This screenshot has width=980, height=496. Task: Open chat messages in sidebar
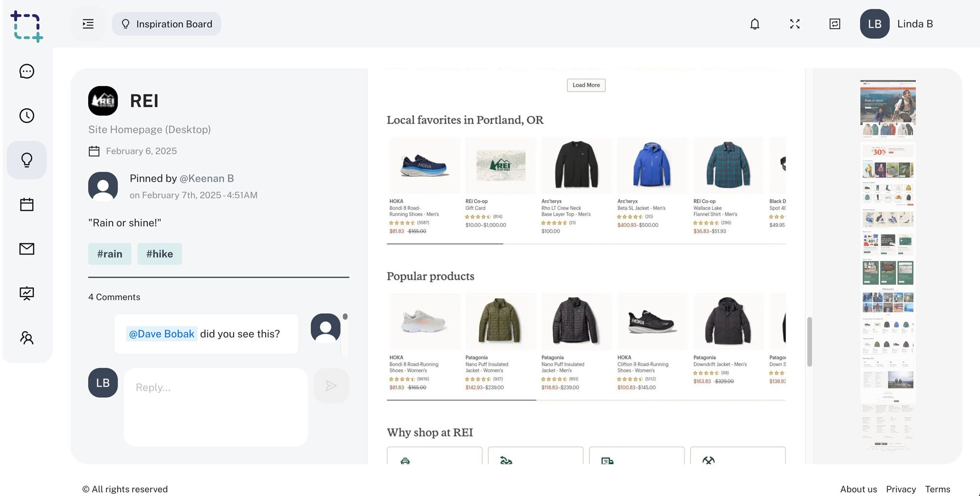tap(27, 71)
